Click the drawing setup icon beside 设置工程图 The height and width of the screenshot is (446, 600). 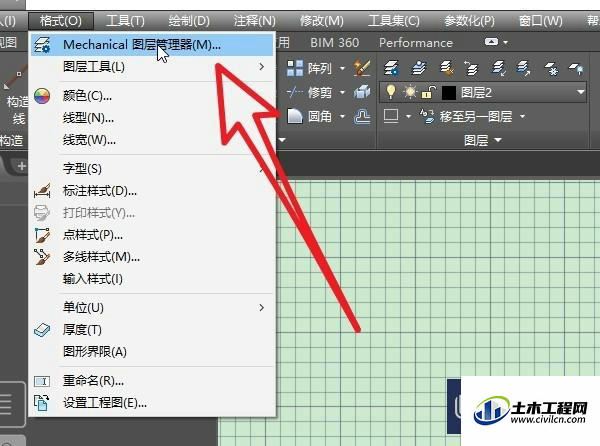click(42, 403)
